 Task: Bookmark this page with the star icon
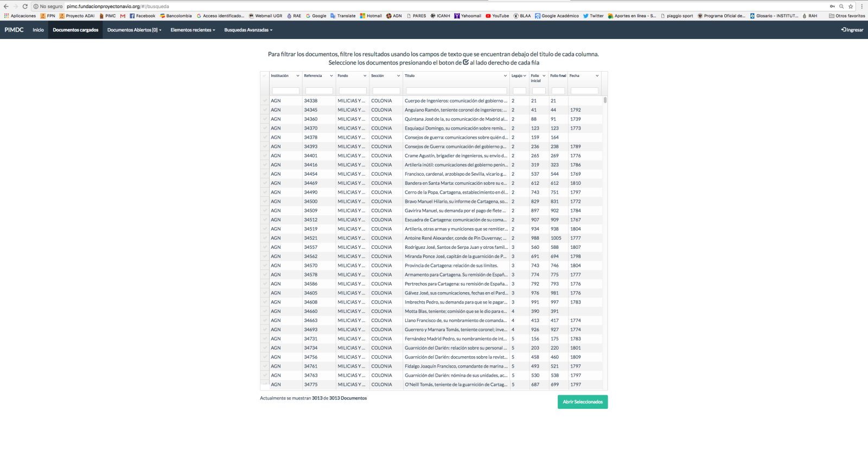pyautogui.click(x=851, y=7)
